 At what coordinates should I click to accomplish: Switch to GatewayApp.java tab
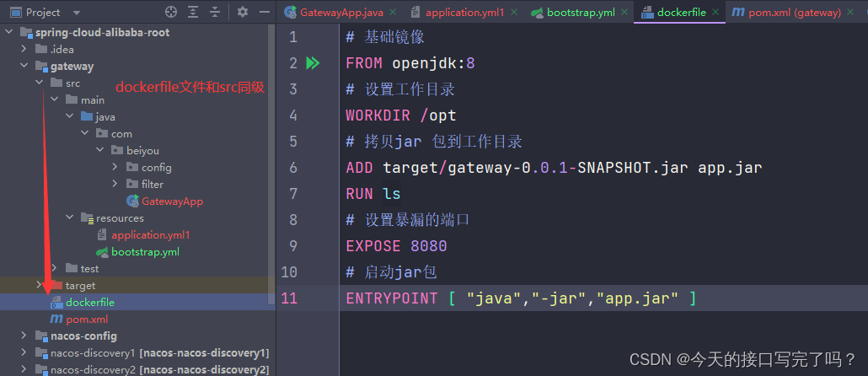pyautogui.click(x=342, y=12)
